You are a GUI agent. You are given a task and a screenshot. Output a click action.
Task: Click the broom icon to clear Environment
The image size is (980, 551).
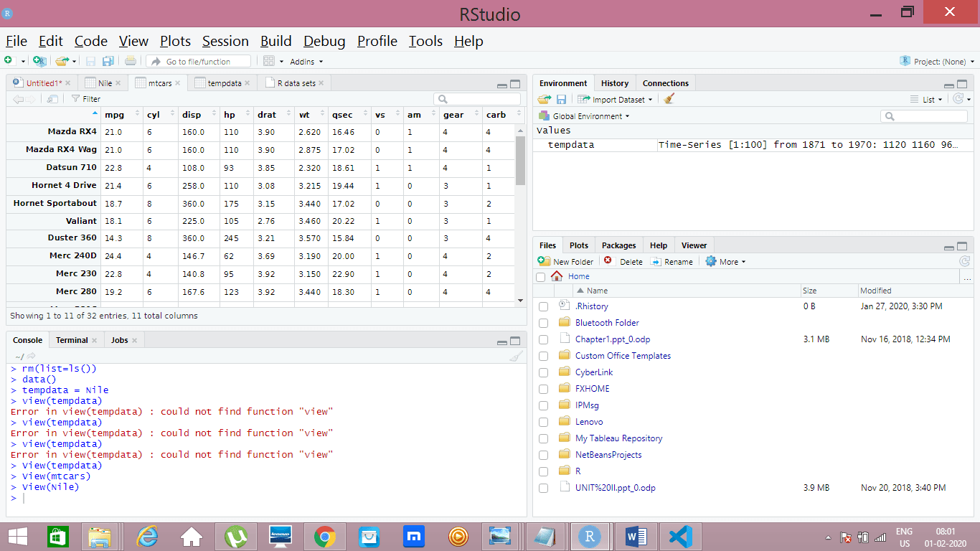[x=669, y=100]
